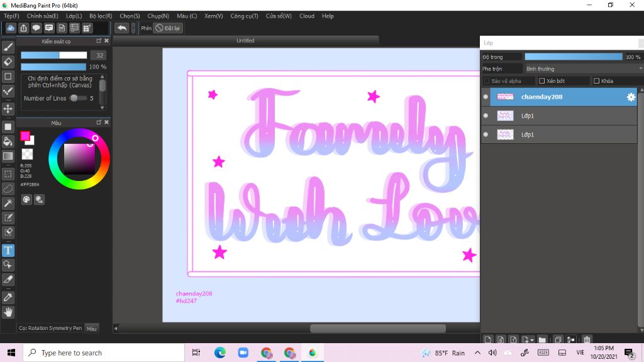Select the Shape rectangle tool
The height and width of the screenshot is (362, 644).
pos(8,76)
